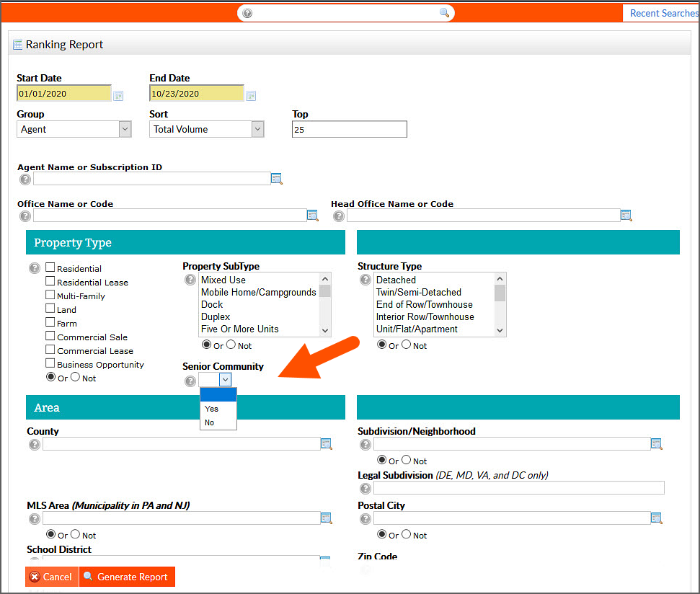700x594 pixels.
Task: Click the Ranking Report title icon
Action: (17, 45)
